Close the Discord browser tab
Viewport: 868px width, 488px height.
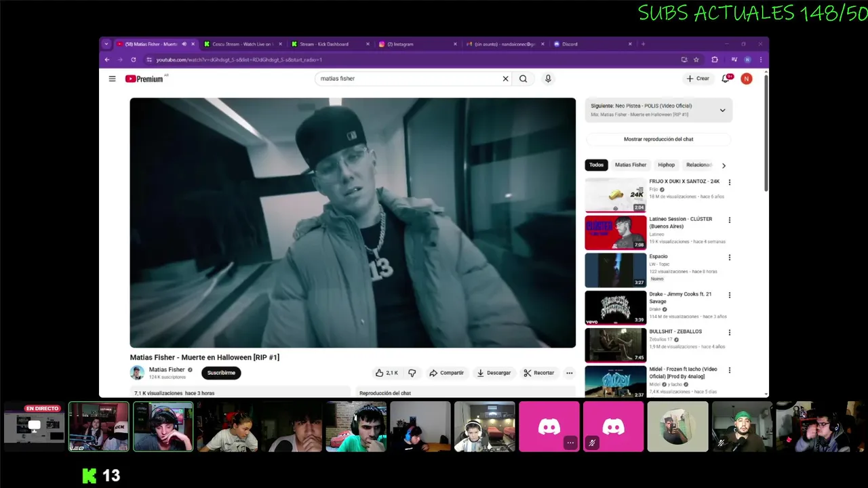(x=630, y=44)
